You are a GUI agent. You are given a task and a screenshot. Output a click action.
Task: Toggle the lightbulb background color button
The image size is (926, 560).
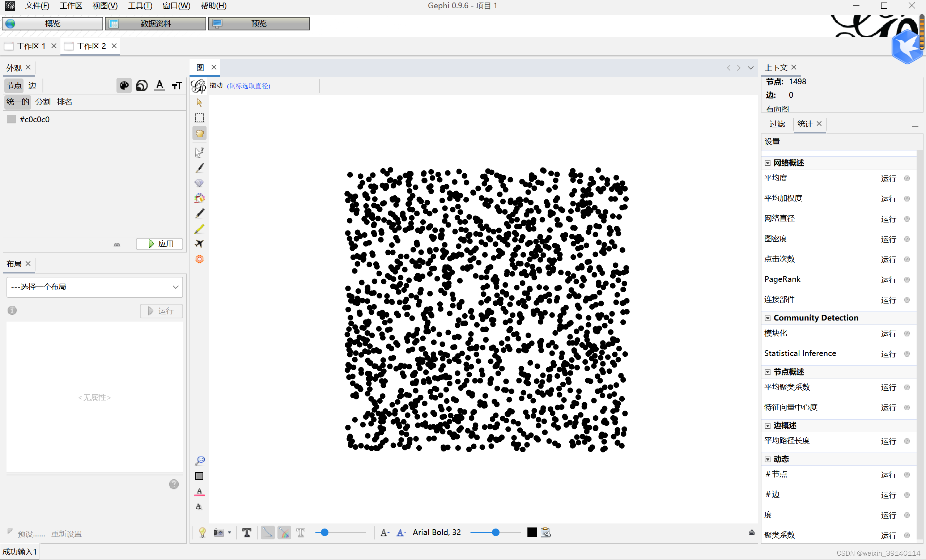click(202, 532)
